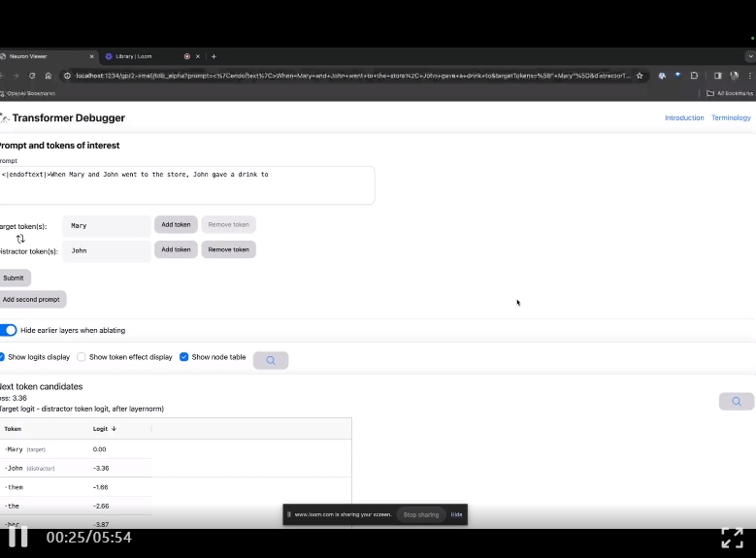Open All Bookmarks folder

pyautogui.click(x=730, y=93)
